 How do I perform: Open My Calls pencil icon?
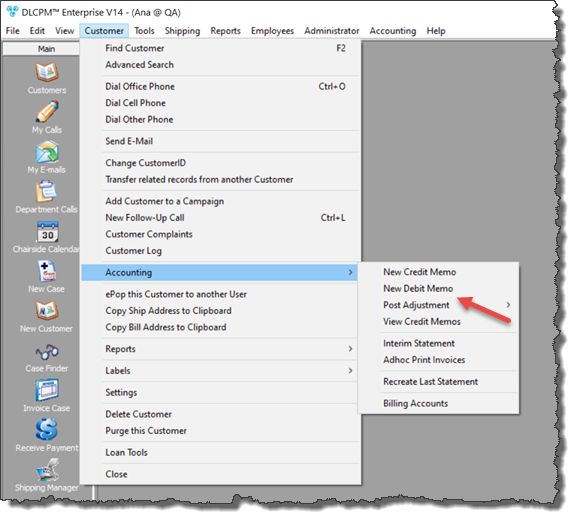47,112
